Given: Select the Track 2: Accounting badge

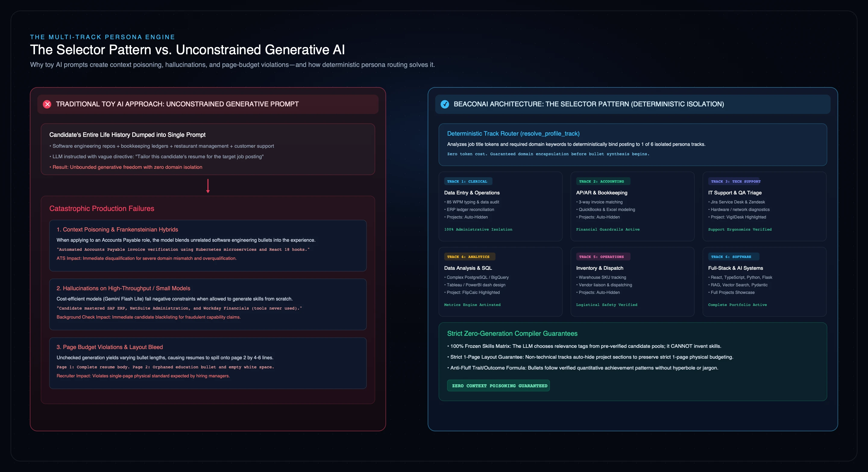Looking at the screenshot, I should [603, 181].
